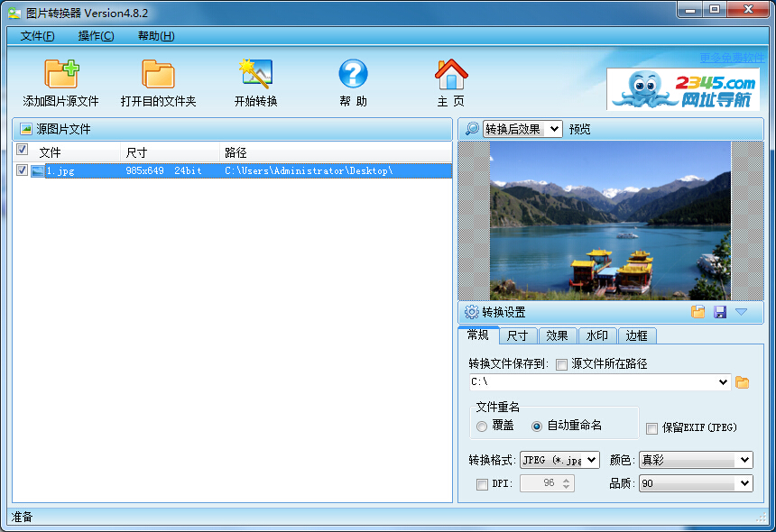
Task: Click the load settings folder icon in 转换设置 header
Action: [698, 312]
